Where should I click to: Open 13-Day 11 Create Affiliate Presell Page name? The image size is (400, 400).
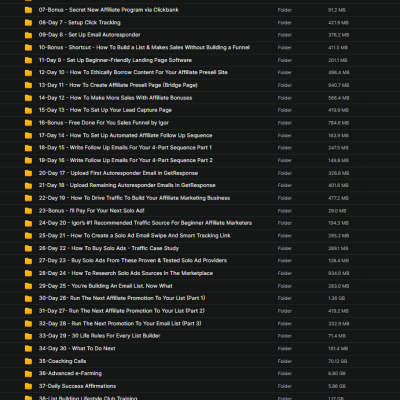[118, 85]
